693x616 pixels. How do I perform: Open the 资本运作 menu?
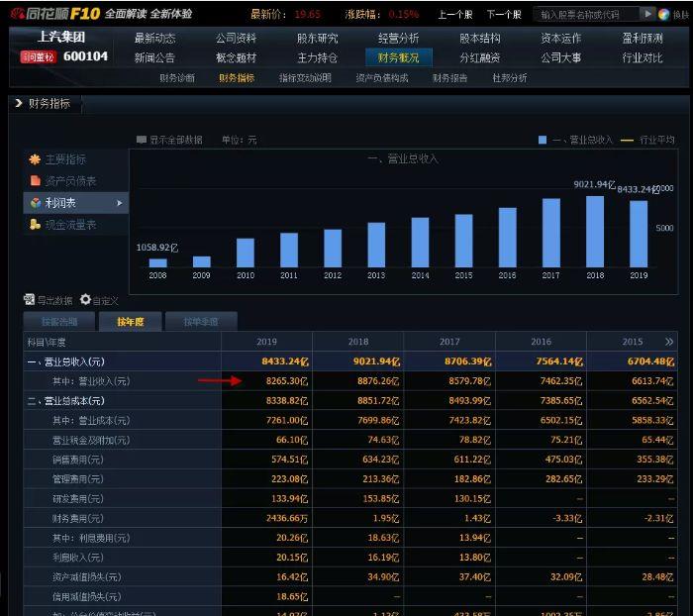pyautogui.click(x=561, y=39)
